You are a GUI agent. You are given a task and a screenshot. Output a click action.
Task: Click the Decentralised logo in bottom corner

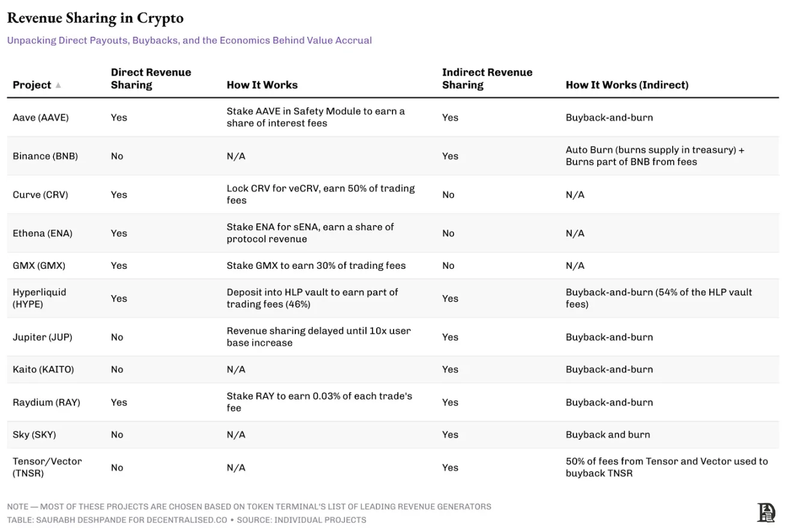[766, 513]
